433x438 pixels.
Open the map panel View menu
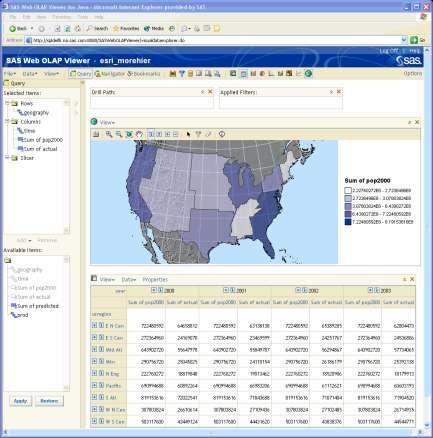tap(107, 122)
